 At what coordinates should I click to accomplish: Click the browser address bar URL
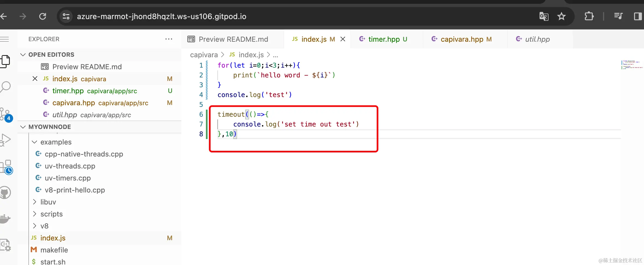161,16
